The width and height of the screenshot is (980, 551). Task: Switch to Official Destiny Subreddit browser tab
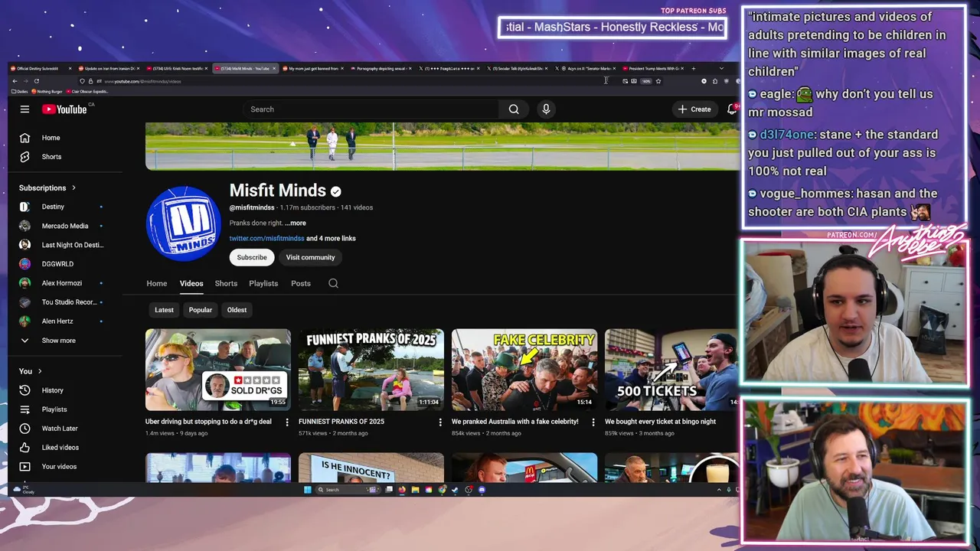(x=41, y=68)
